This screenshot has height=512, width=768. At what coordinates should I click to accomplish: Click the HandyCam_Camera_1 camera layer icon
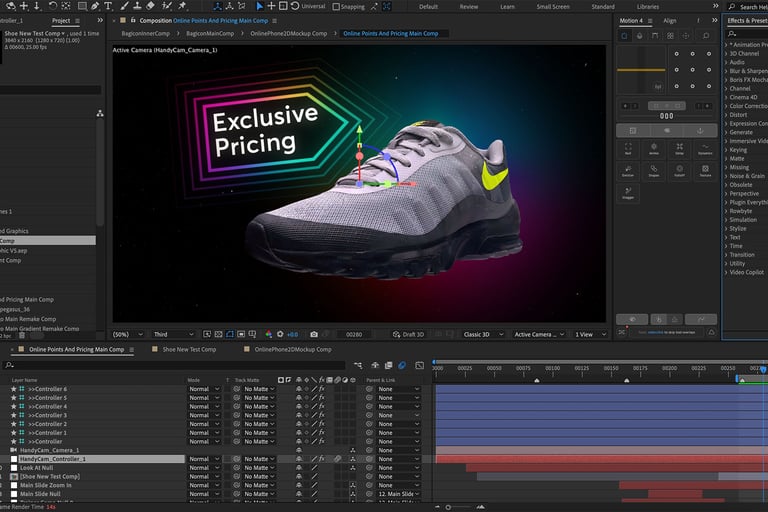14,451
